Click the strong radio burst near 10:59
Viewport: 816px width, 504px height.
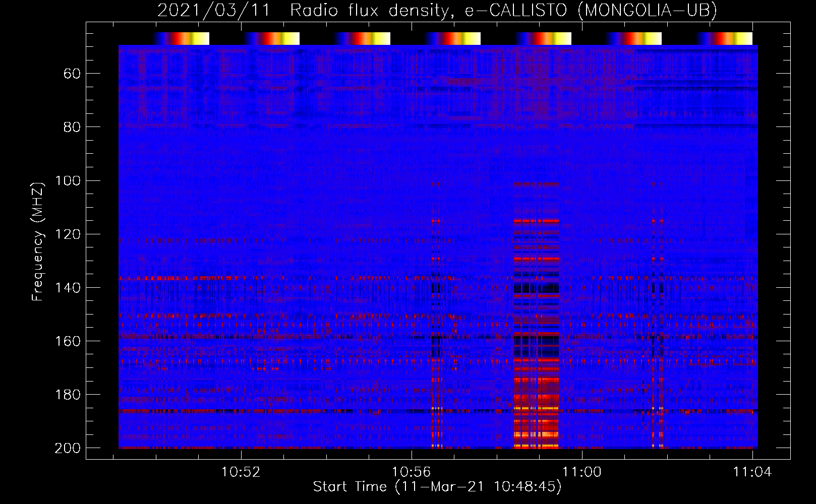[536, 315]
